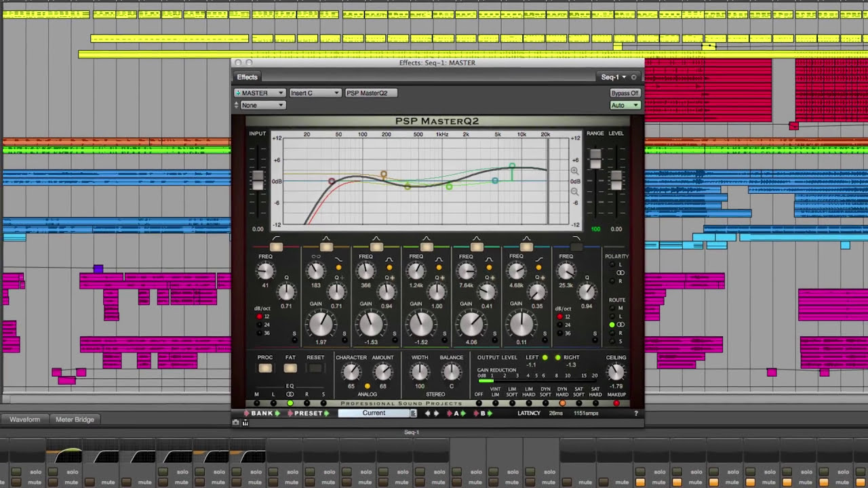This screenshot has height=488, width=868.
Task: Select route M LED under ROUTE
Action: (612, 308)
